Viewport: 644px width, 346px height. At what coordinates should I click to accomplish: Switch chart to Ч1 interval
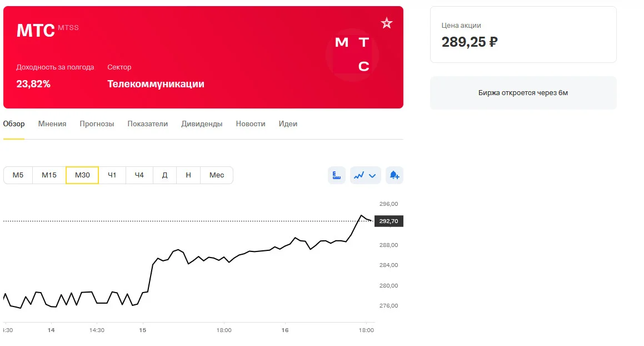pyautogui.click(x=112, y=175)
